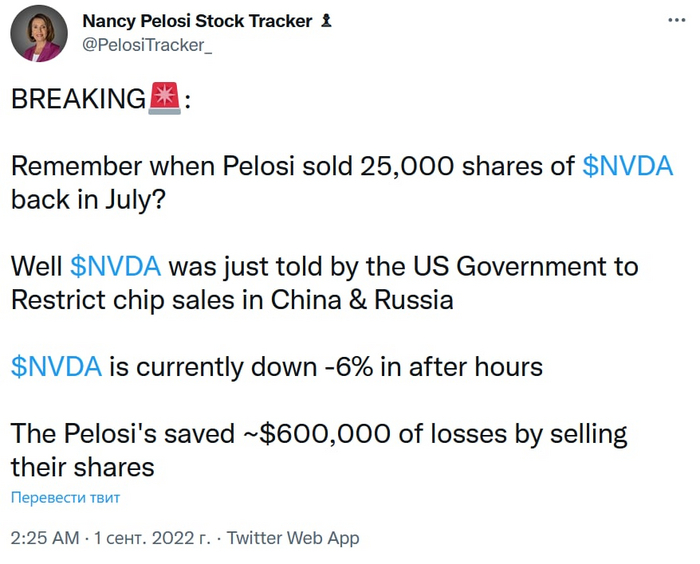Open the Nancy Pelosi Stock Tracker profile name
700x564 pixels.
196,21
